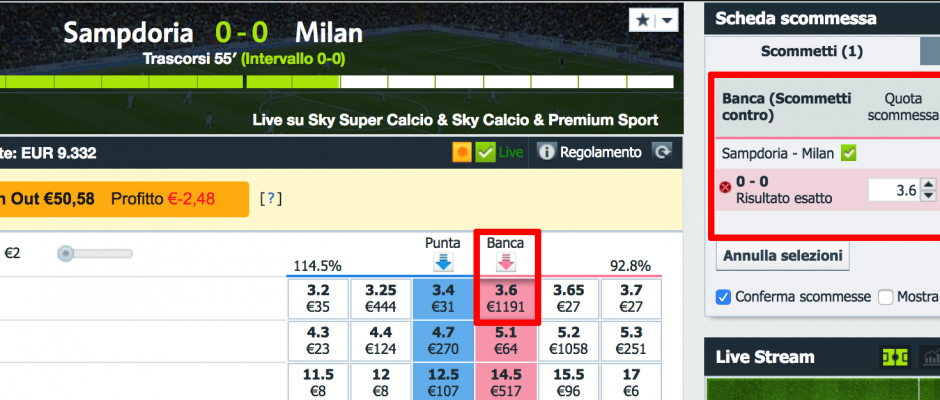Enable the Mostra checkbox

[x=885, y=297]
